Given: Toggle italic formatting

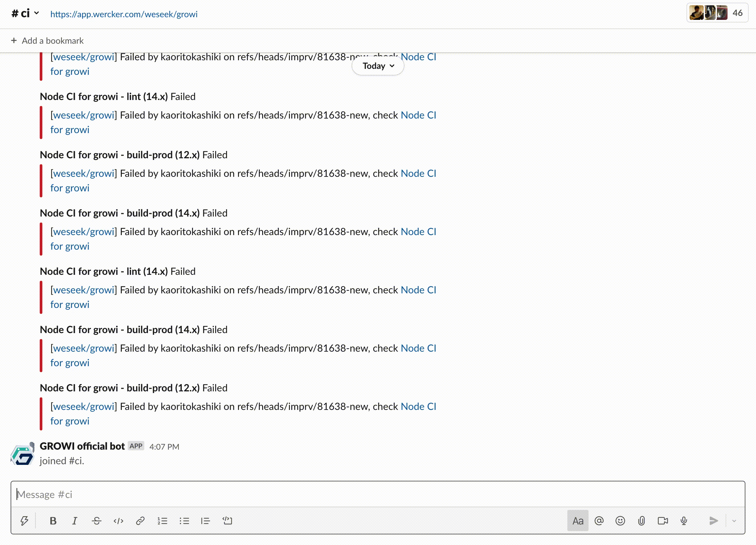Looking at the screenshot, I should click(x=75, y=520).
